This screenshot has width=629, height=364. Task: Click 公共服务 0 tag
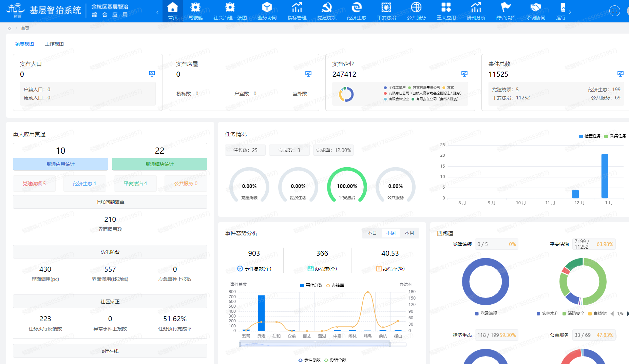pyautogui.click(x=186, y=184)
